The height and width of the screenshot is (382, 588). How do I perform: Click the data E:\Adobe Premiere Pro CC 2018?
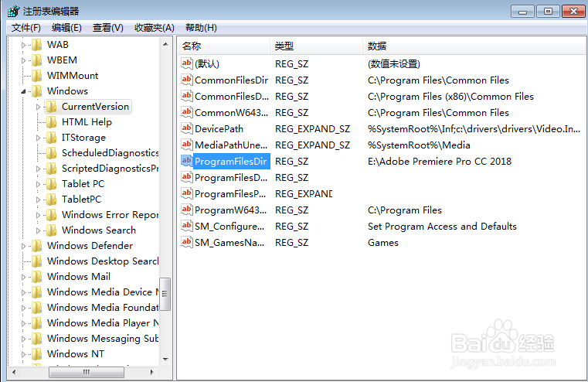(x=440, y=162)
